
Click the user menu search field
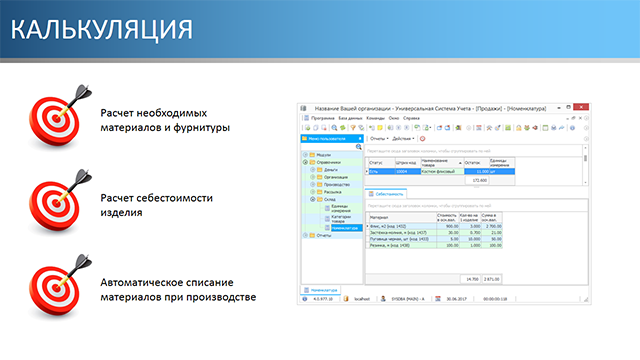328,147
